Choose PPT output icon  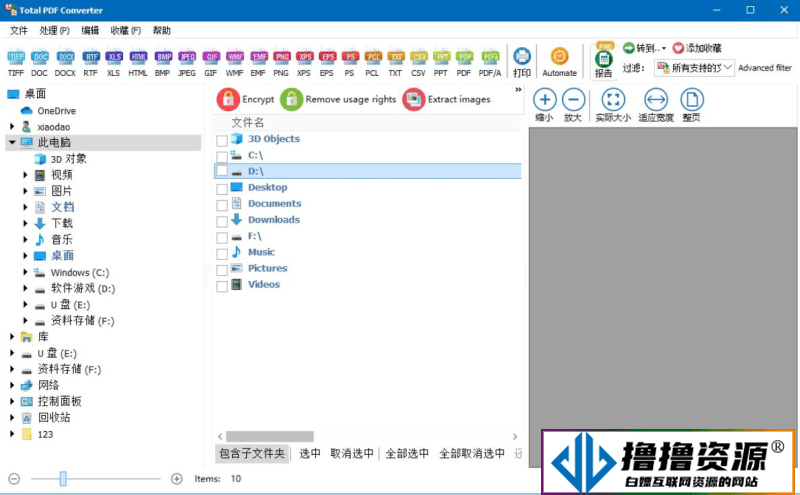click(441, 63)
